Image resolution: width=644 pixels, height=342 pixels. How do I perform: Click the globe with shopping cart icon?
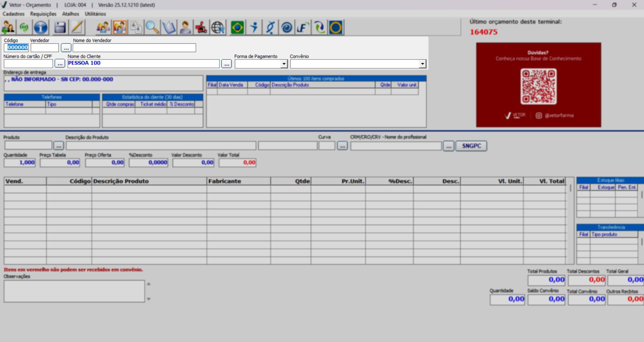tap(218, 27)
